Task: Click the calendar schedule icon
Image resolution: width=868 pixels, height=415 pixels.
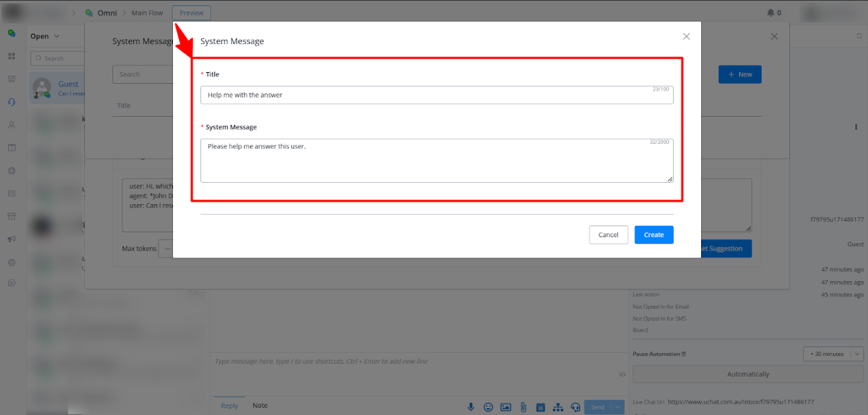Action: coord(540,407)
